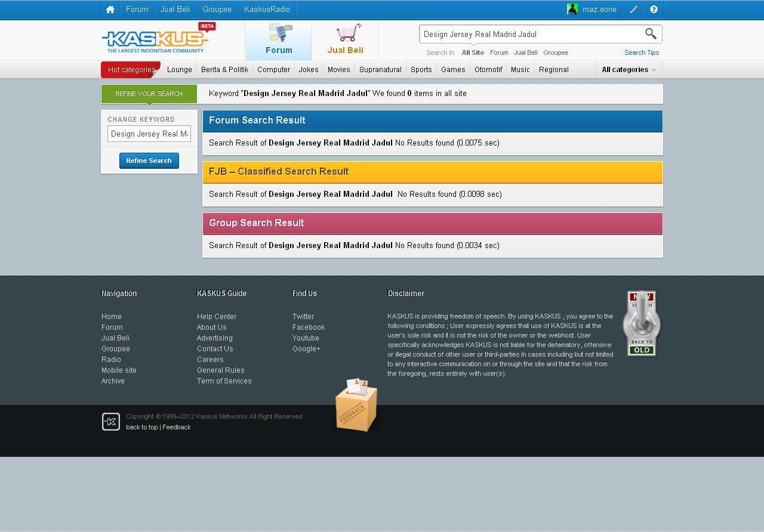The height and width of the screenshot is (532, 764).
Task: Open the footer Groupee link
Action: pos(116,349)
